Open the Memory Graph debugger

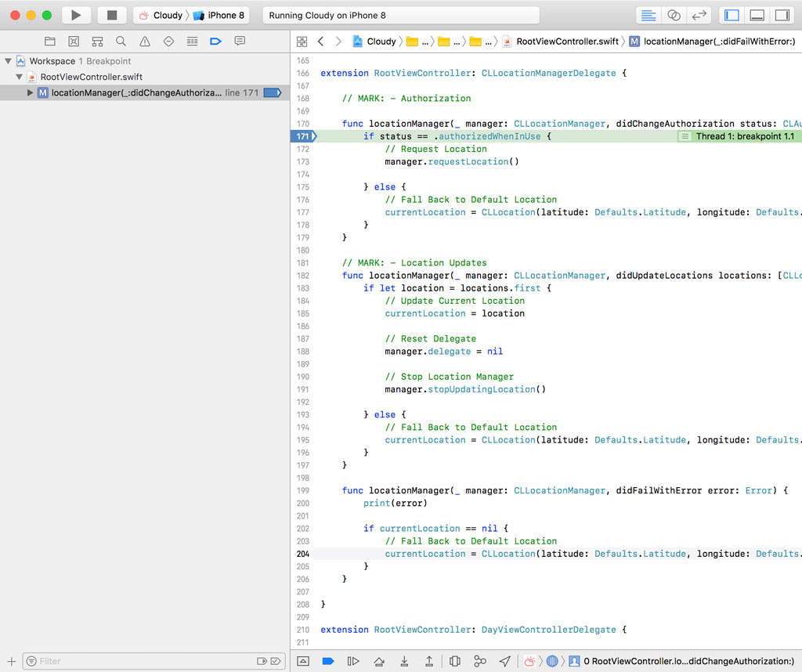tap(481, 661)
